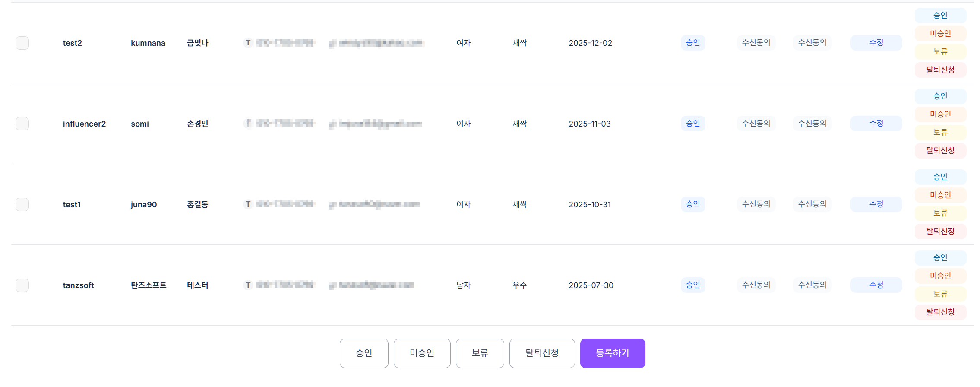This screenshot has height=387, width=980.
Task: Click 승인 status badge left of 수신동의 in tanzsoft row
Action: (693, 285)
